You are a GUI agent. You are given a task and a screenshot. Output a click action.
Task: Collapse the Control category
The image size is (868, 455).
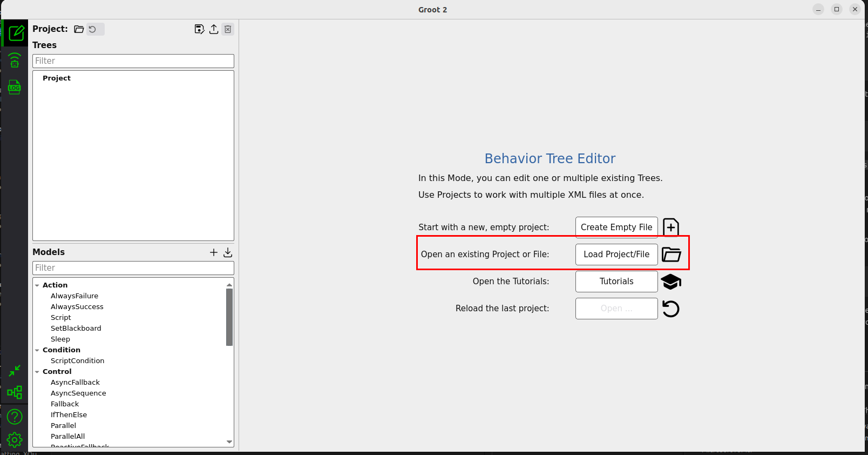point(37,372)
